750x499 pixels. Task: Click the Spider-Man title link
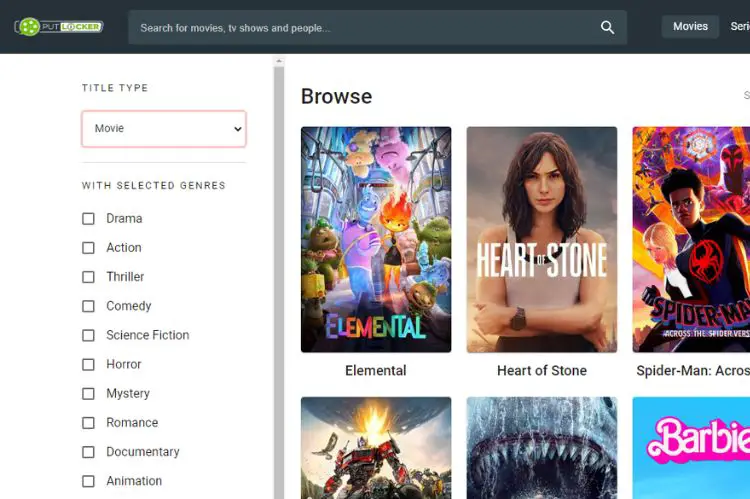pos(693,371)
